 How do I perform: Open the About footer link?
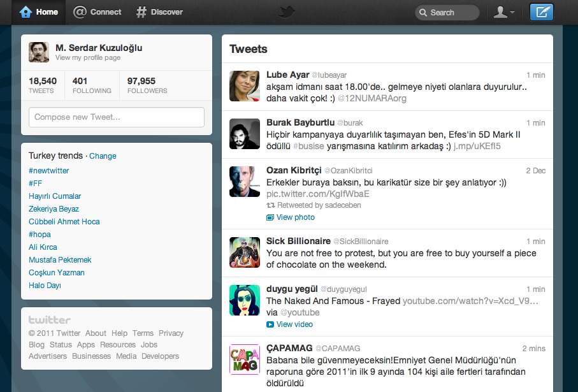click(96, 333)
